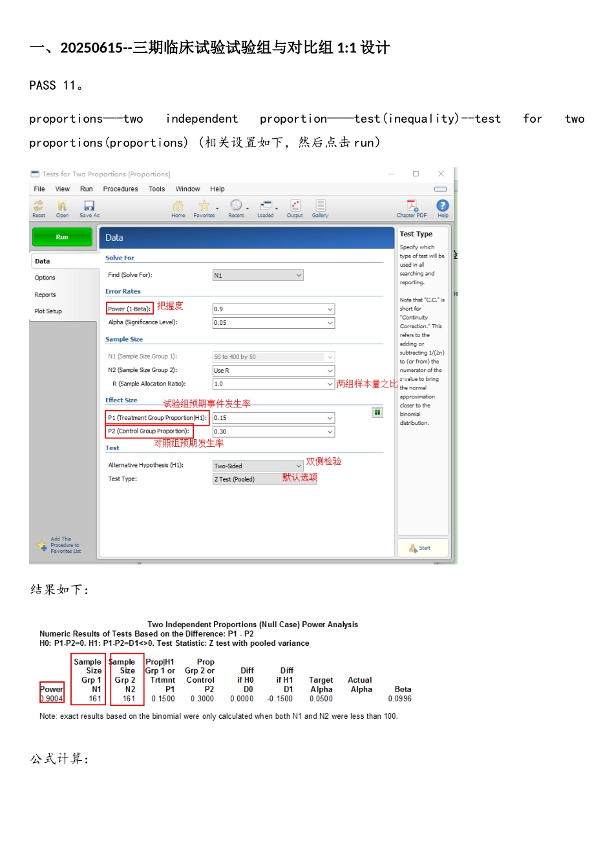Click the Power value 0.9004 in results
Image resolution: width=614 pixels, height=868 pixels.
(52, 699)
